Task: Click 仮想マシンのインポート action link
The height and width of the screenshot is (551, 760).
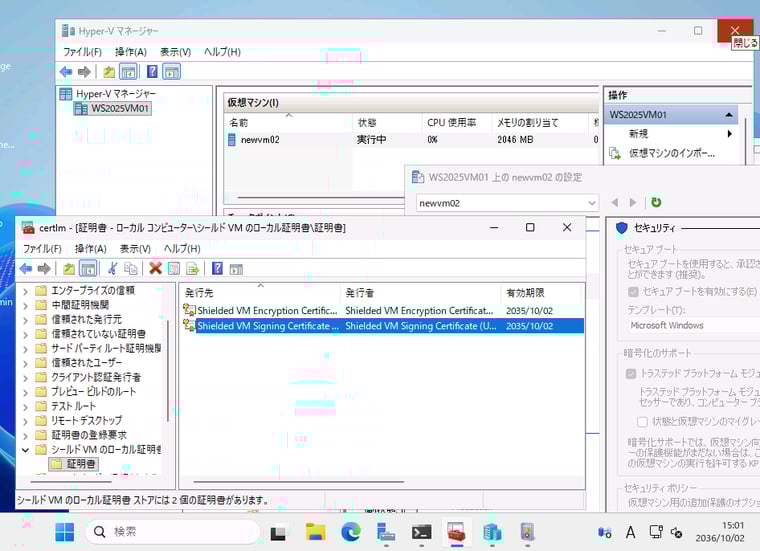Action: [672, 153]
